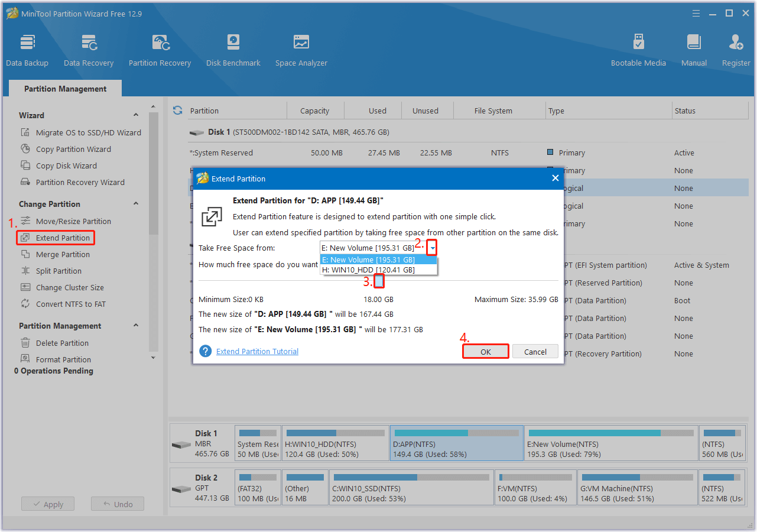Confirm the extension with OK
Image resolution: width=757 pixels, height=532 pixels.
pos(486,352)
